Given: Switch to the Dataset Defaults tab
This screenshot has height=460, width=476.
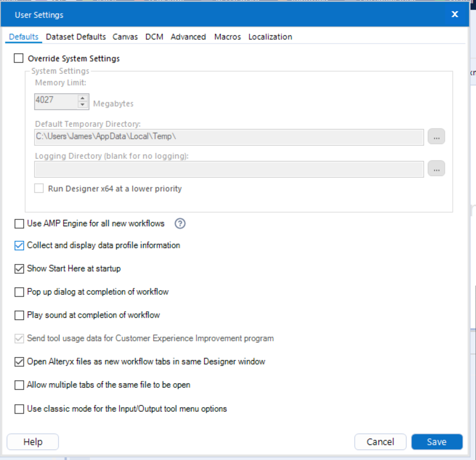Looking at the screenshot, I should pos(76,37).
